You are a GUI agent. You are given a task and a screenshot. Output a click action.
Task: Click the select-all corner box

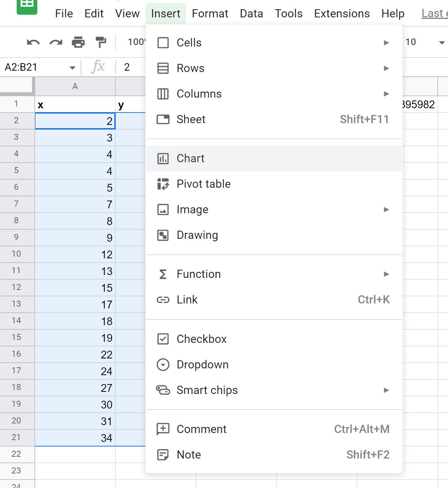click(17, 86)
